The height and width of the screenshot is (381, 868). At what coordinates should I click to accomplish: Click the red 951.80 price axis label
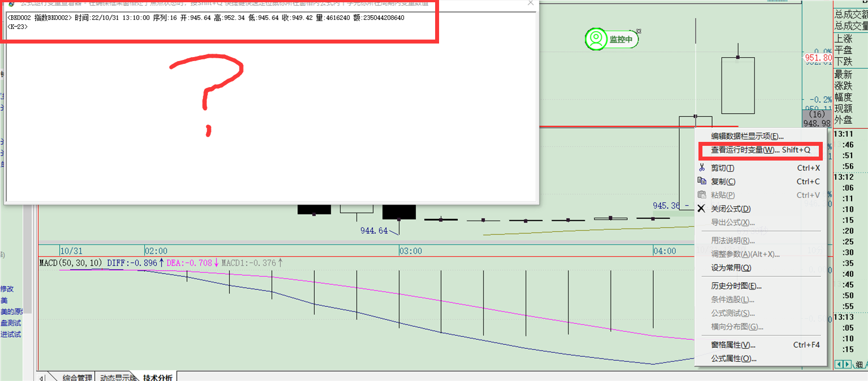pos(818,58)
